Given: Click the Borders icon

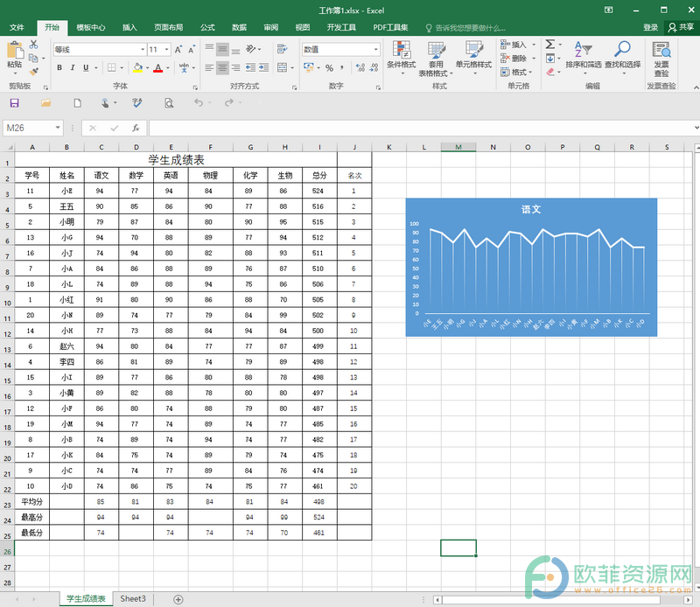Looking at the screenshot, I should 112,67.
